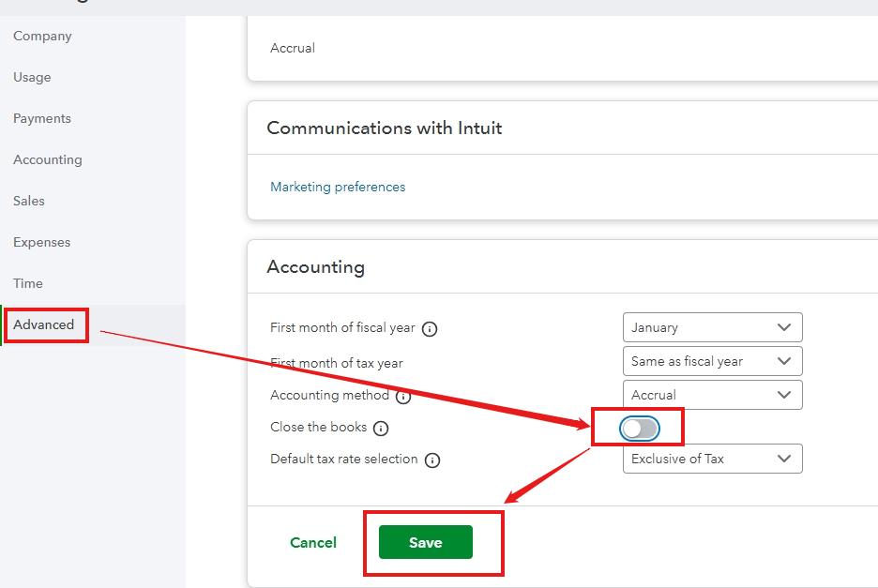The height and width of the screenshot is (588, 878).
Task: Select the Advanced tab in sidebar
Action: pos(44,324)
